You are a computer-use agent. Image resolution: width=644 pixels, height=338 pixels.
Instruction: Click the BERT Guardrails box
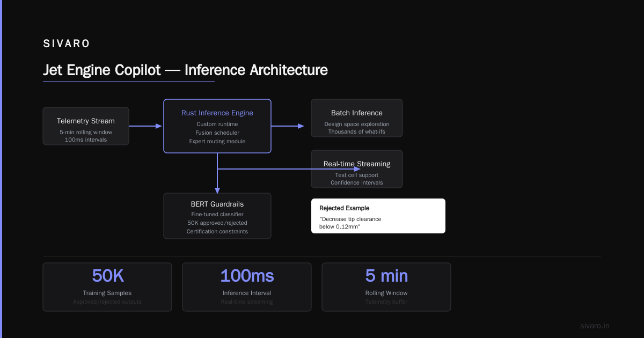[x=217, y=216]
